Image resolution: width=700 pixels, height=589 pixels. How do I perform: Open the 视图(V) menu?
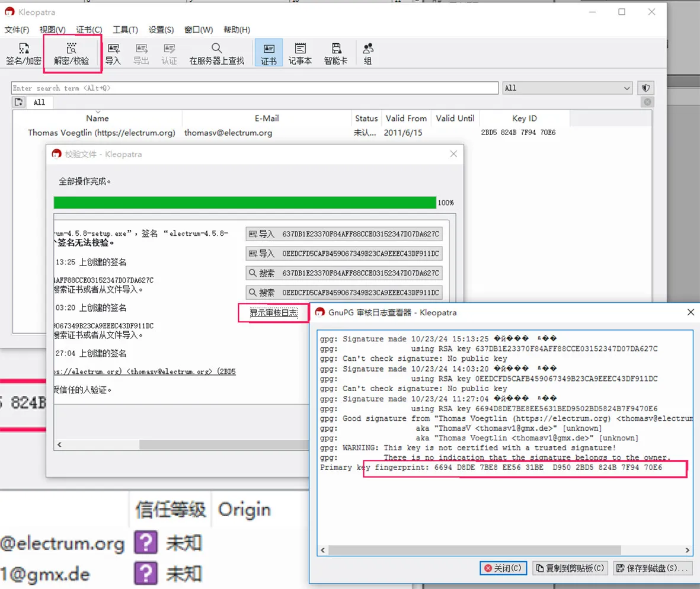(53, 30)
